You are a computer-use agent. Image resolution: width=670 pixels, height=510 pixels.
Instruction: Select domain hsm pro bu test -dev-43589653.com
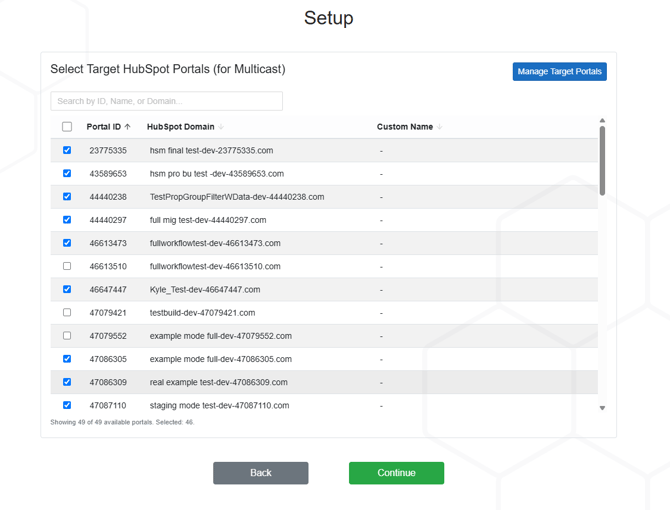[x=217, y=173]
